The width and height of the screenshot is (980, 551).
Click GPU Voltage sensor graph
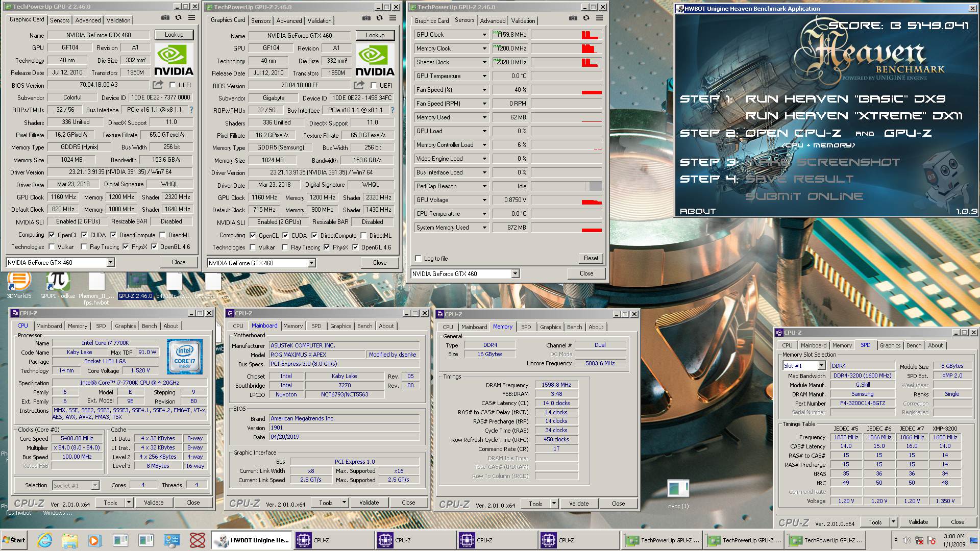click(x=566, y=200)
